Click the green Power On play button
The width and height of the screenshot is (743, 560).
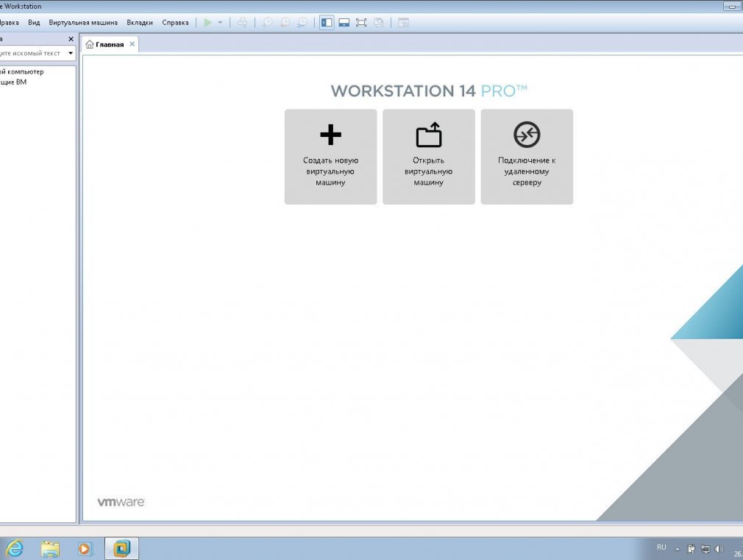pos(208,22)
